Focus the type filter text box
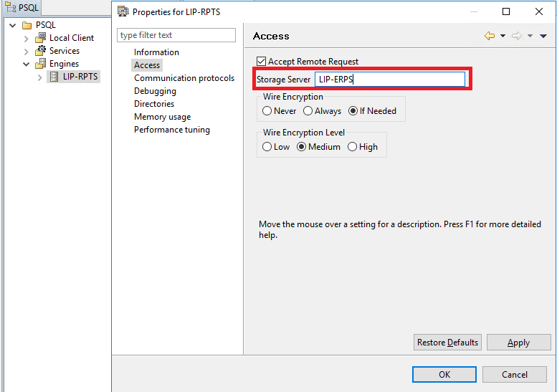 pos(176,35)
